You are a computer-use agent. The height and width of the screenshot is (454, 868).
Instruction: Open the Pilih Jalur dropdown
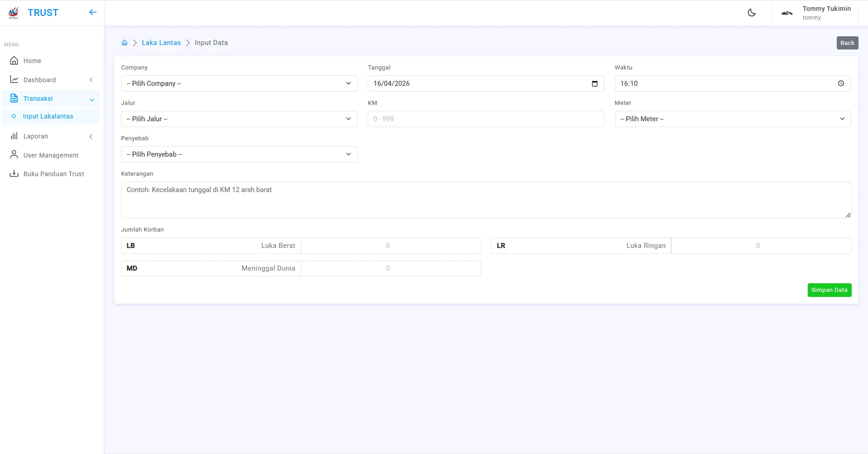(239, 119)
